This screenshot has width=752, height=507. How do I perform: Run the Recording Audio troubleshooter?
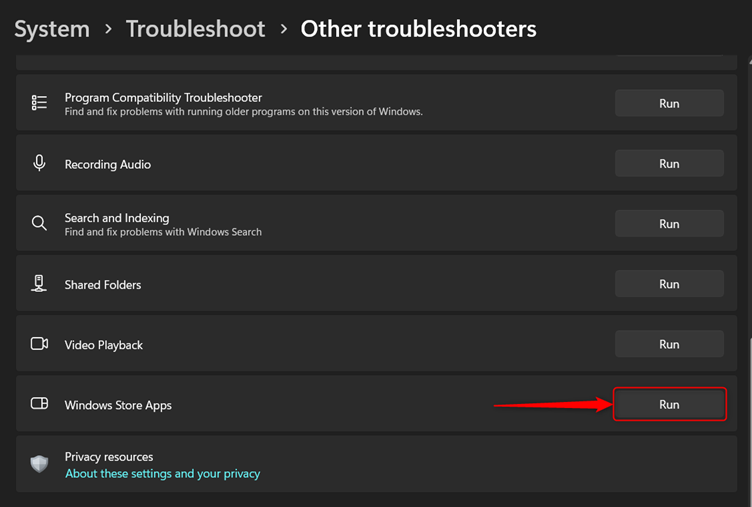coord(669,164)
